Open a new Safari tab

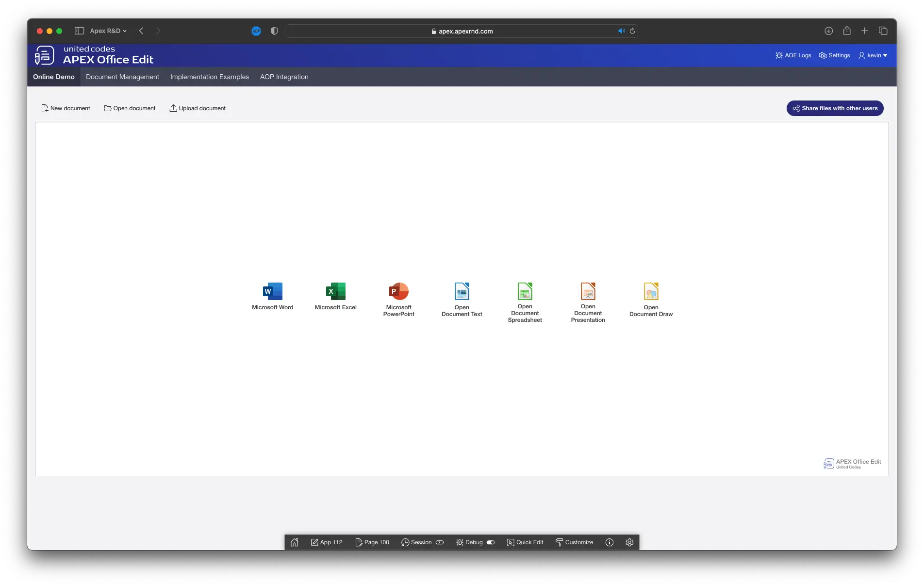(x=865, y=31)
